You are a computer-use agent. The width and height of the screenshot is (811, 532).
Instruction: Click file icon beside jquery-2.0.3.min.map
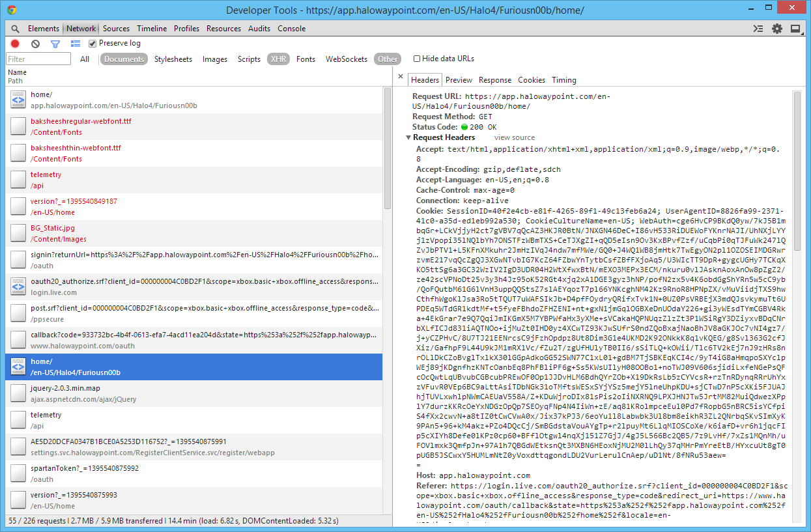[x=18, y=393]
